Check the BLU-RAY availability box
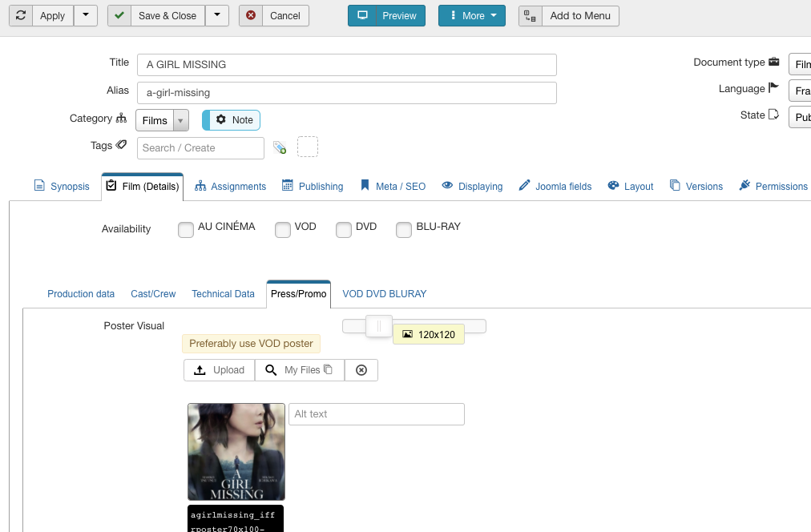Viewport: 811px width, 532px height. (404, 230)
